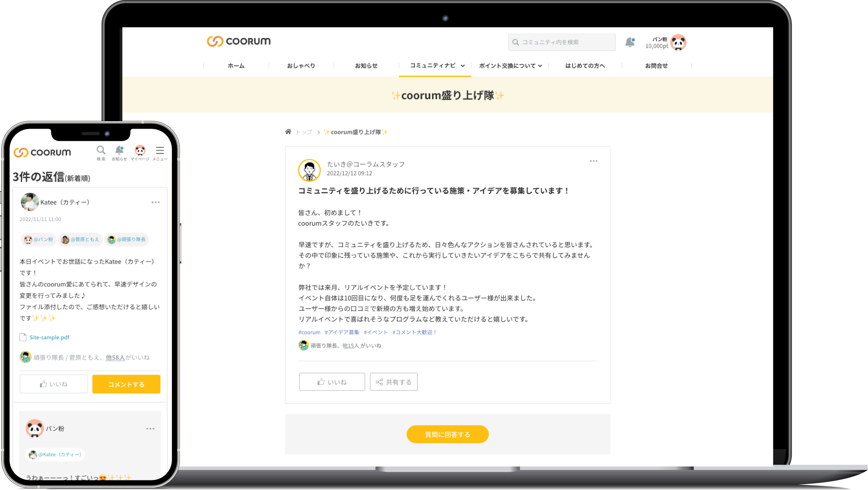Open the three-dot menu on パン粉 reply

point(150,428)
